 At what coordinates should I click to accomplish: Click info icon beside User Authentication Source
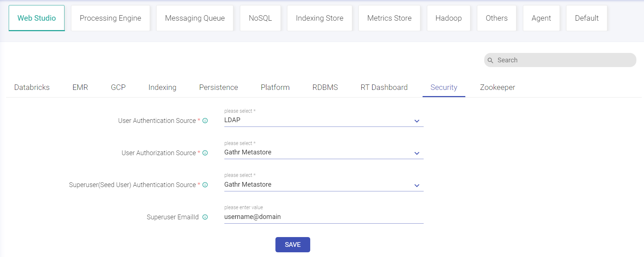(x=205, y=121)
